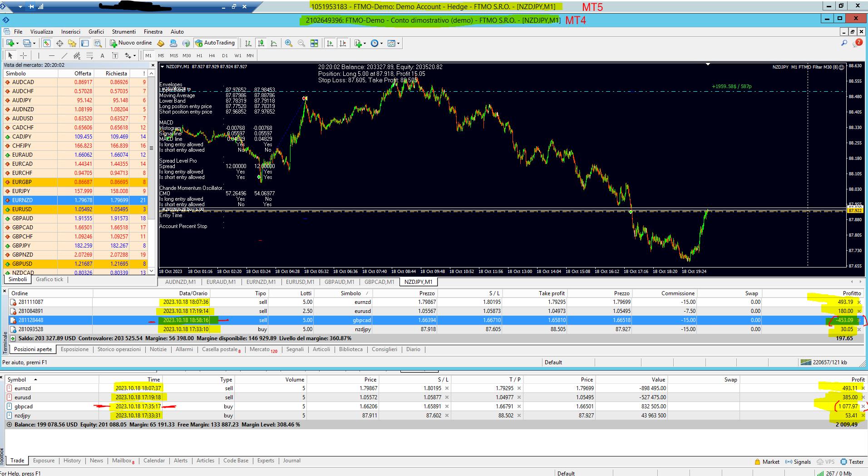Viewport: 868px width, 476px height.
Task: Select the arrow cursor tool
Action: (10, 55)
